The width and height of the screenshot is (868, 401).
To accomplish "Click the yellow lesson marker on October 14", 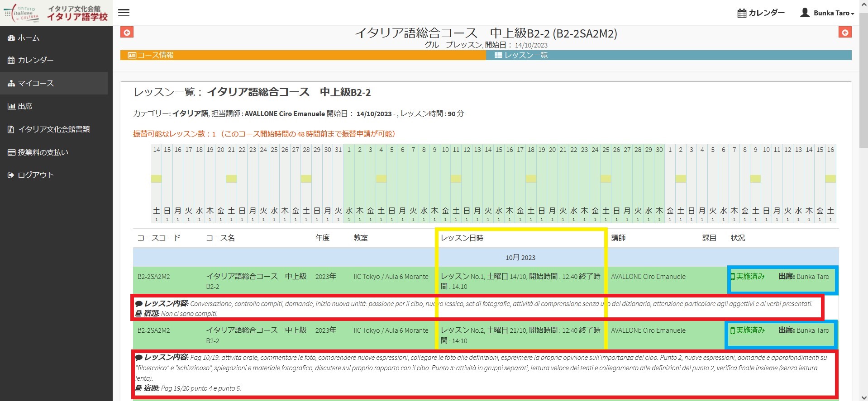I will click(156, 179).
